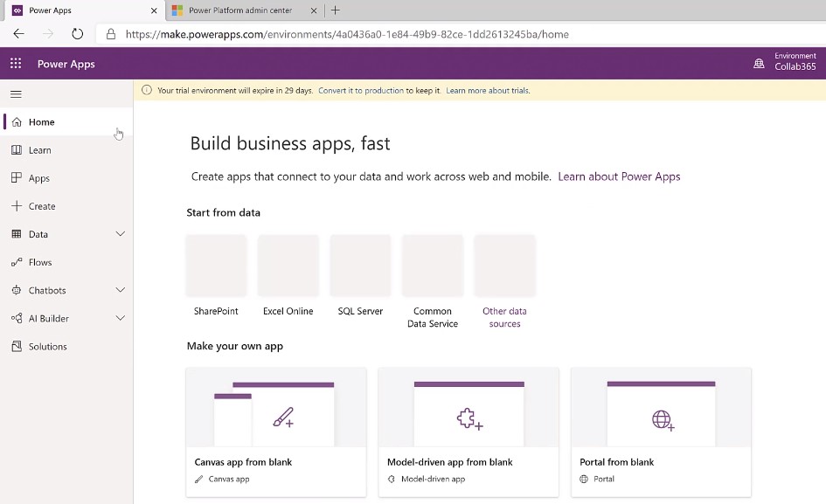The height and width of the screenshot is (504, 826).
Task: Click the environment picker icon in header
Action: point(759,63)
